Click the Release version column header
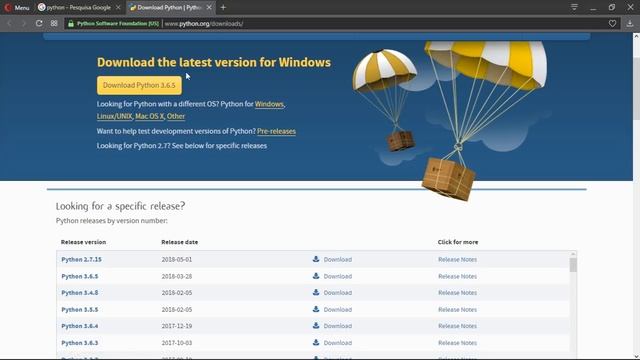Image resolution: width=640 pixels, height=360 pixels. 83,242
